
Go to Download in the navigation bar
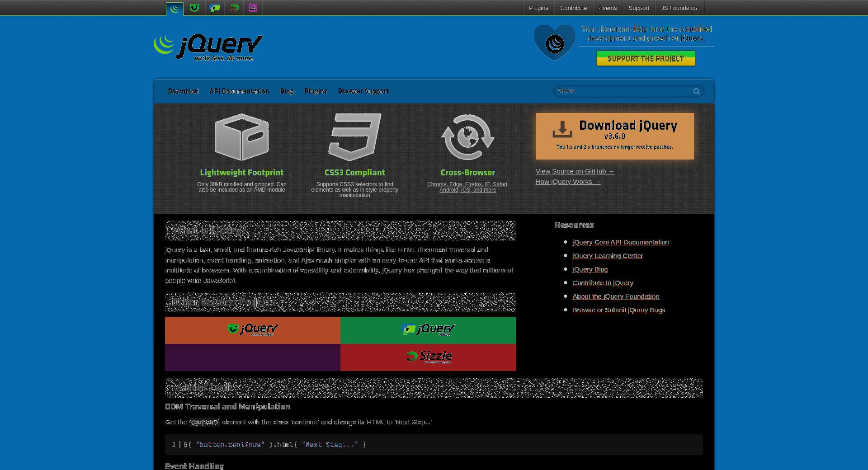click(183, 91)
